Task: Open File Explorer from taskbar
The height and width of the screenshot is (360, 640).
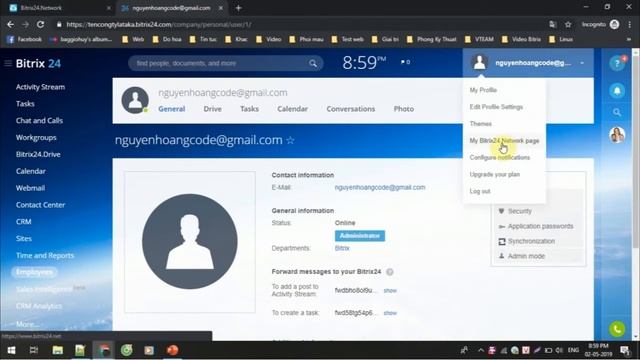Action: (x=58, y=350)
